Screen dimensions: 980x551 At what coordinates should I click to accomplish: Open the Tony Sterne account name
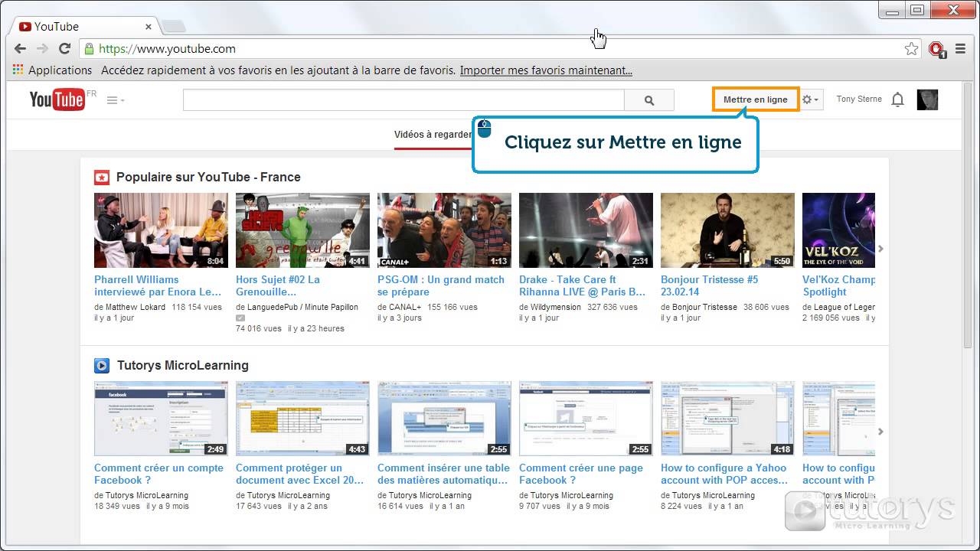pyautogui.click(x=859, y=99)
